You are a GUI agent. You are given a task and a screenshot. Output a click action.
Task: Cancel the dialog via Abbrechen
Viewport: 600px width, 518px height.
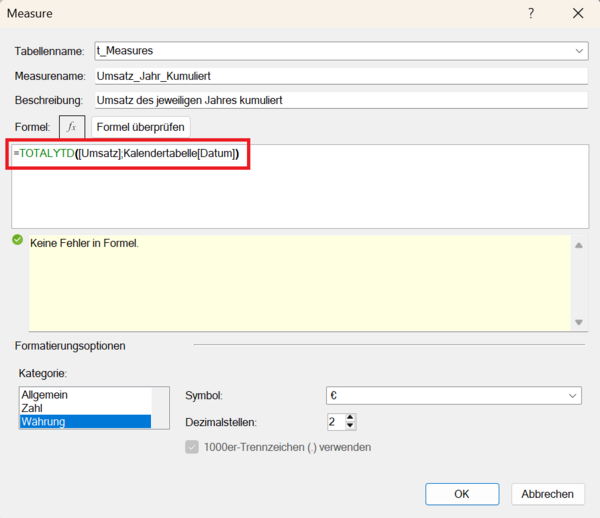(547, 494)
